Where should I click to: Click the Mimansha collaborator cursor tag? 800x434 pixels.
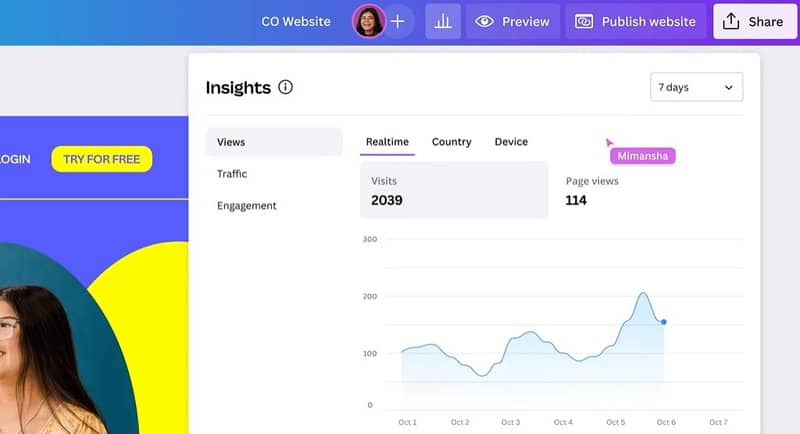pos(643,156)
